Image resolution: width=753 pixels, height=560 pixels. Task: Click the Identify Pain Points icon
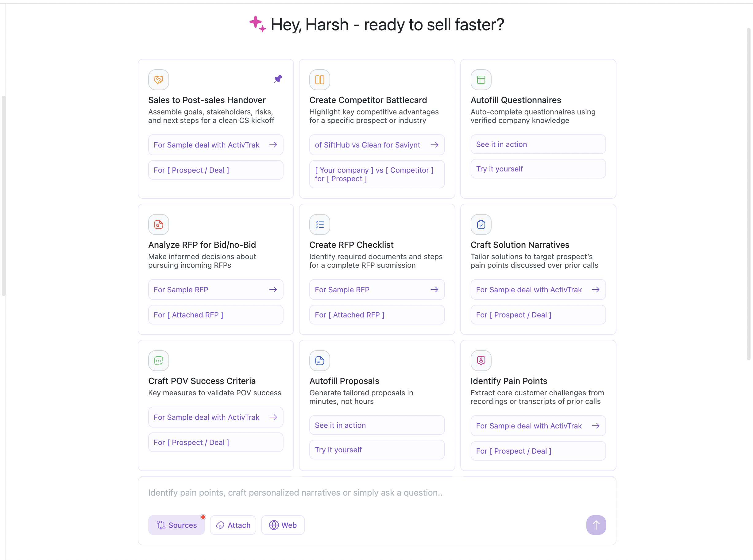pos(481,360)
